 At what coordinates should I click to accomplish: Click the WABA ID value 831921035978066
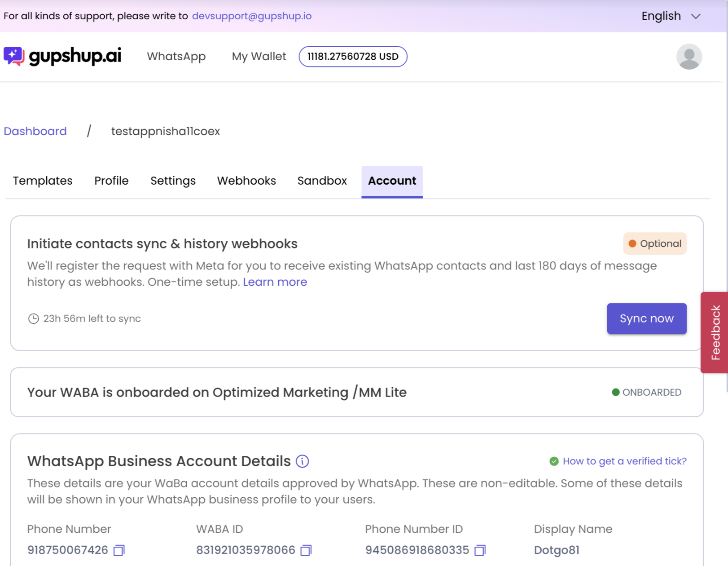tap(246, 550)
